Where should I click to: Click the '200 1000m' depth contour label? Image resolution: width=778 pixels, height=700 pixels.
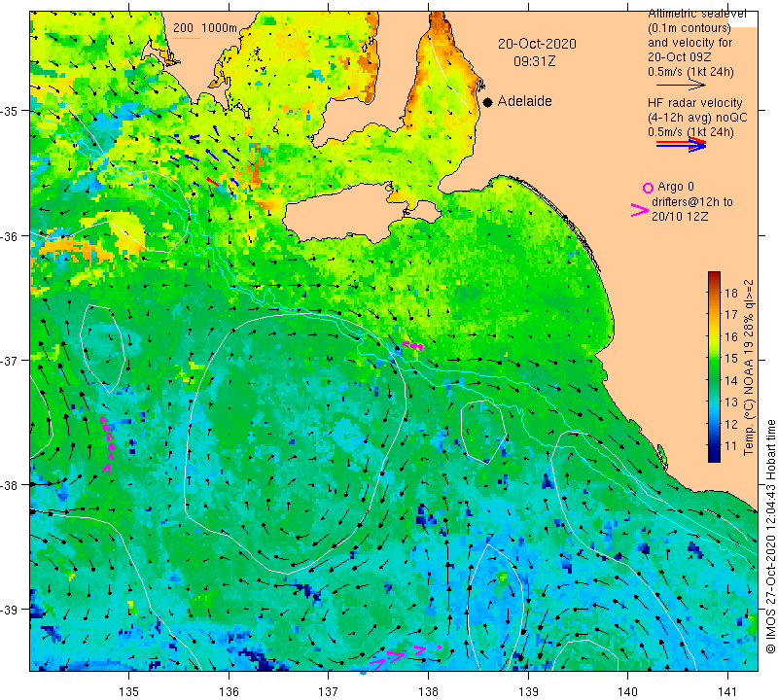point(205,28)
